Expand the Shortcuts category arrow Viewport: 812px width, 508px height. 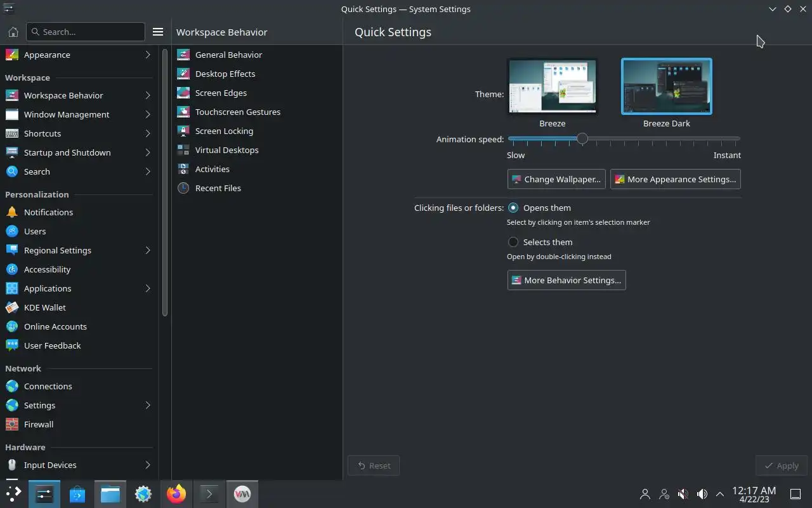(x=148, y=133)
